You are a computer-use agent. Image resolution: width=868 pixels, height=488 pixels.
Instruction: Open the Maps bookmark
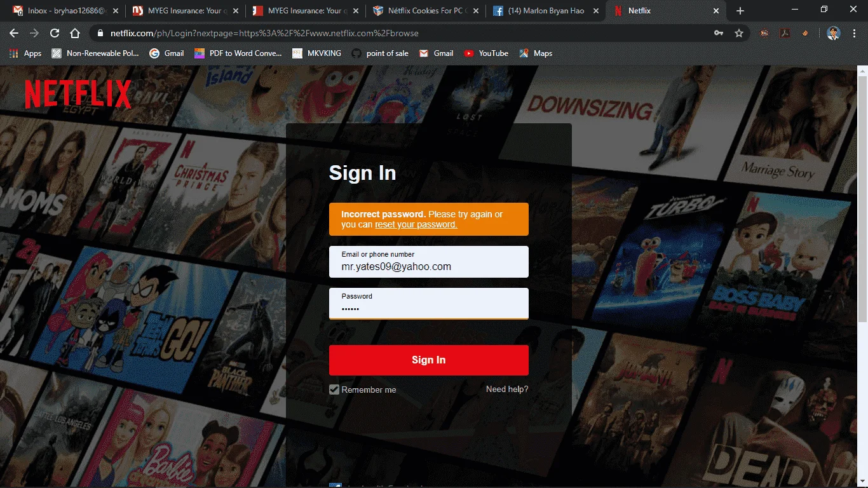536,53
